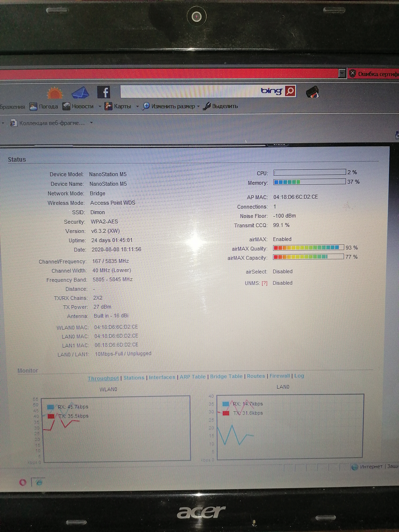Viewport: 399px width, 532px height.
Task: Click the black printer-like toolbar icon
Action: (312, 92)
